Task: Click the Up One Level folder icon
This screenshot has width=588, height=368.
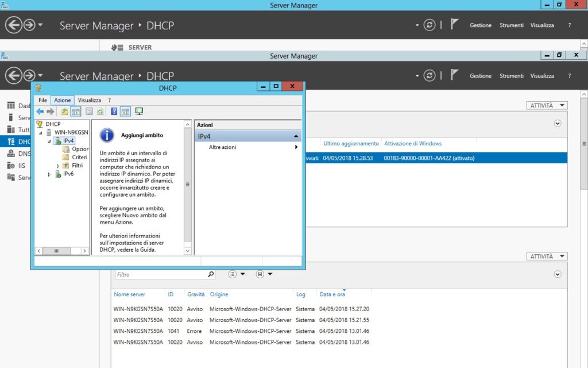Action: point(65,112)
